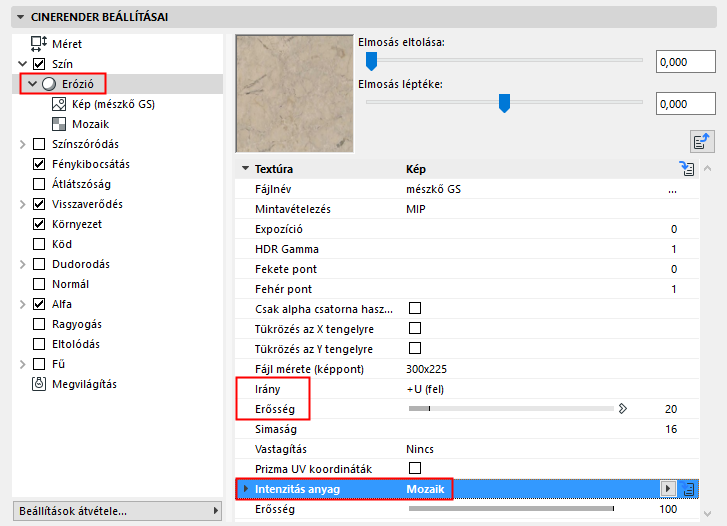Enable the Színszóródás checkbox
The image size is (727, 526).
tap(39, 144)
